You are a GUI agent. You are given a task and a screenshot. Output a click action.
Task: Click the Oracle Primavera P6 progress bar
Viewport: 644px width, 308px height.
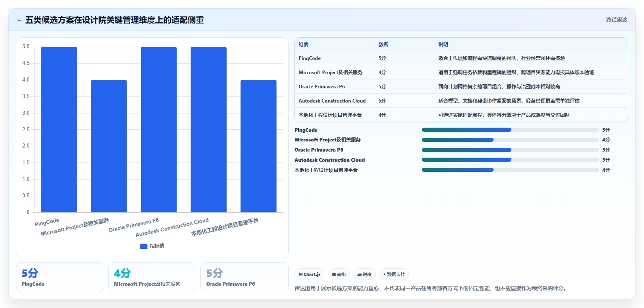click(510, 150)
